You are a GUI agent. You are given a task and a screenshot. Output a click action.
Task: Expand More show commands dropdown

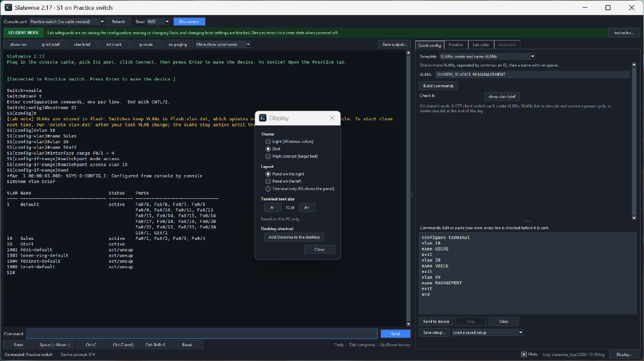(x=248, y=44)
